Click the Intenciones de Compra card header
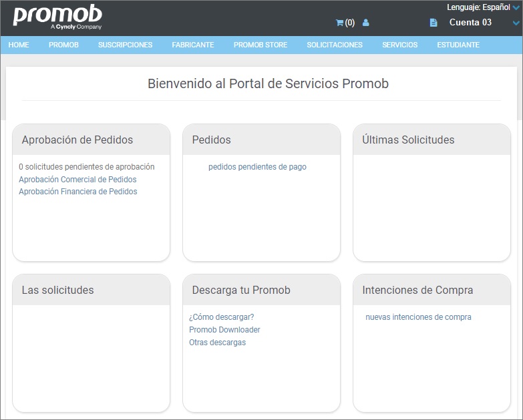The image size is (523, 420). point(431,290)
